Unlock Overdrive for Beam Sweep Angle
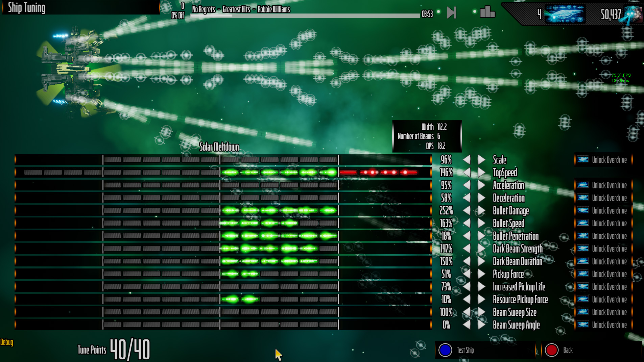This screenshot has height=362, width=644. pyautogui.click(x=603, y=325)
